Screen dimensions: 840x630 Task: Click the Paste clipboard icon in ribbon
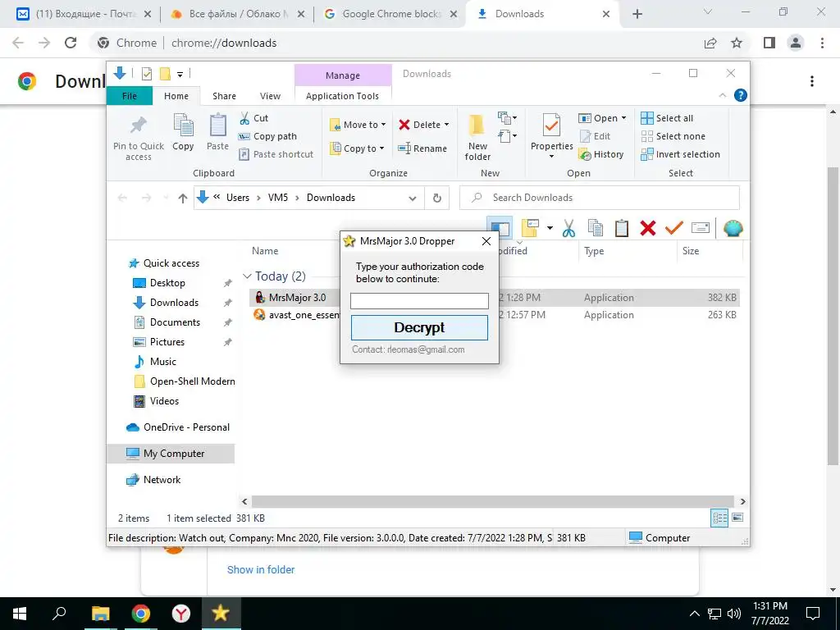pyautogui.click(x=217, y=126)
